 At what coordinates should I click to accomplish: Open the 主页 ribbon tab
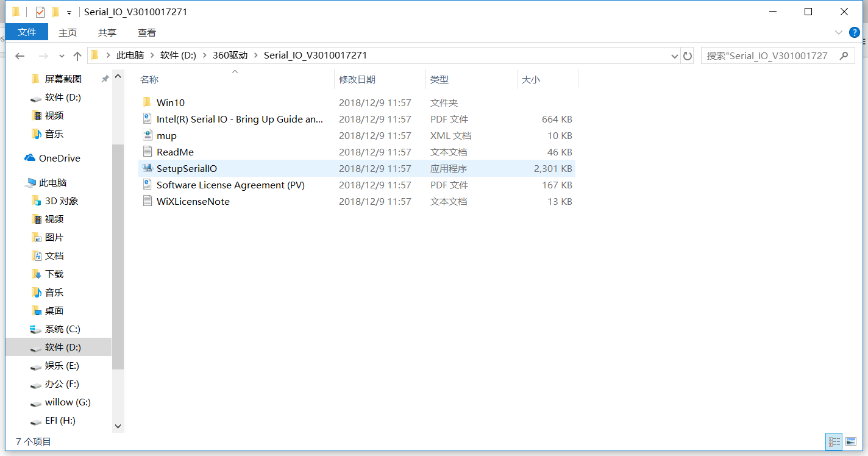click(68, 32)
